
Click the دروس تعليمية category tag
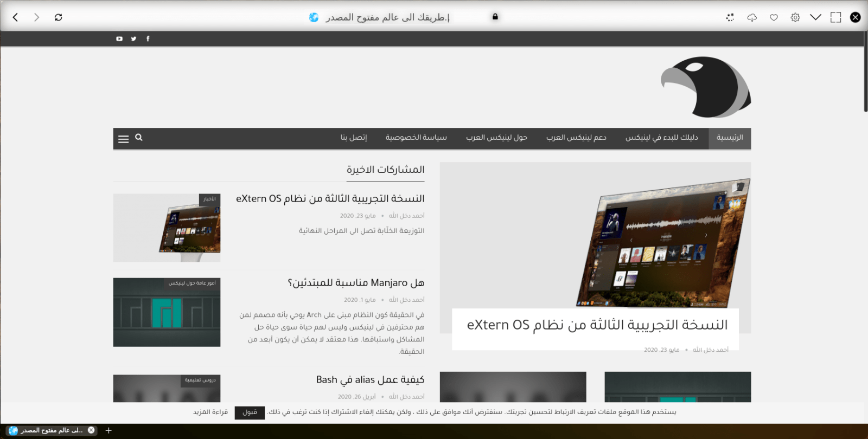(200, 380)
